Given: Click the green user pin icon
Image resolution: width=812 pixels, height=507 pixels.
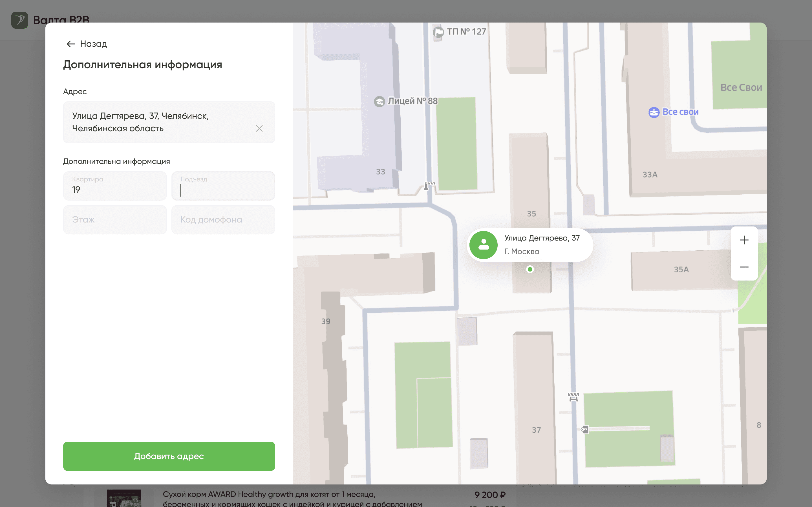Looking at the screenshot, I should [x=483, y=245].
